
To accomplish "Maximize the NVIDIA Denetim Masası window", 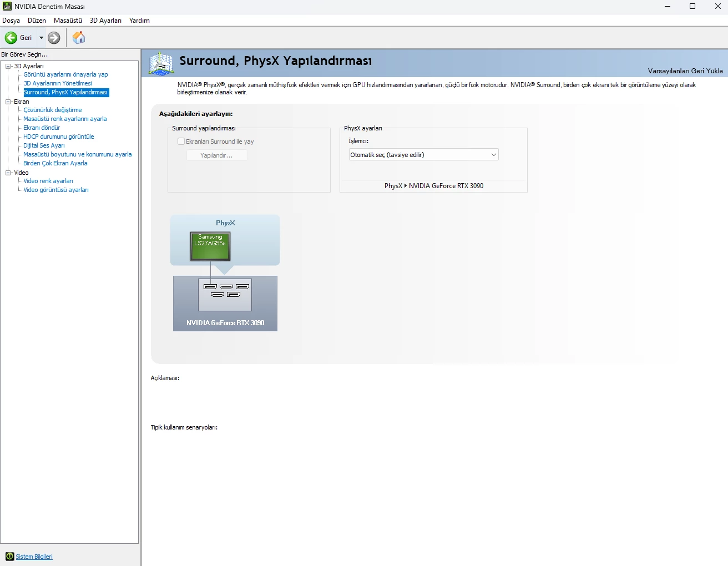I will pyautogui.click(x=692, y=6).
